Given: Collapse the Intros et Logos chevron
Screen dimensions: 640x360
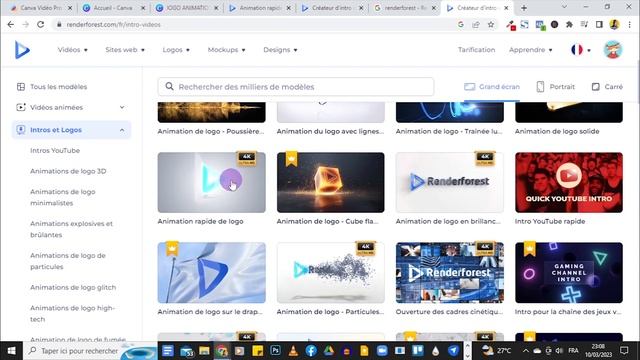Looking at the screenshot, I should point(122,130).
